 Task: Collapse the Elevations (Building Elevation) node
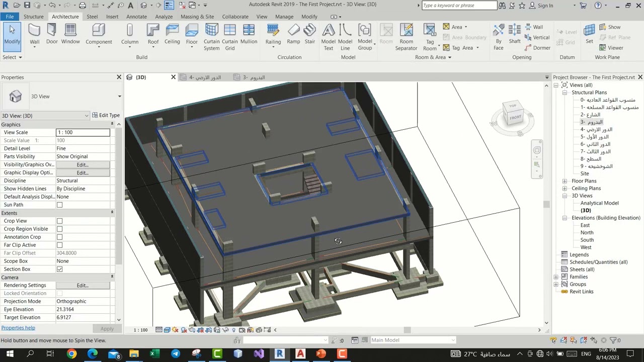pyautogui.click(x=565, y=218)
